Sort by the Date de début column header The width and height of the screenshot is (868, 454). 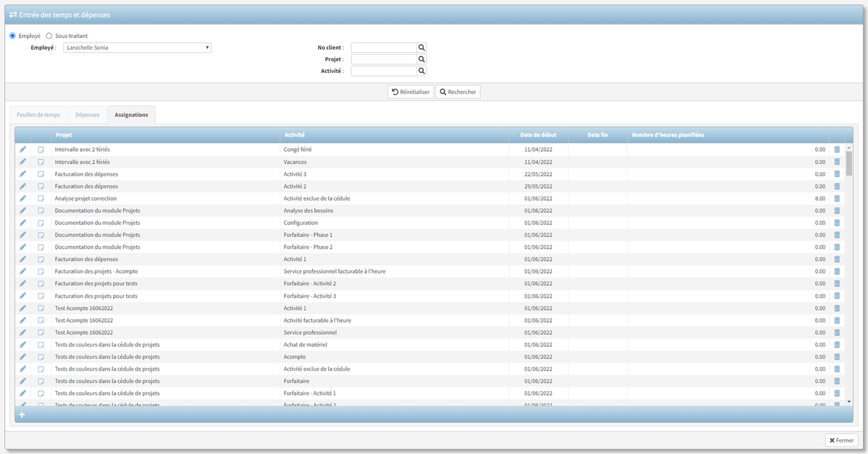[538, 135]
